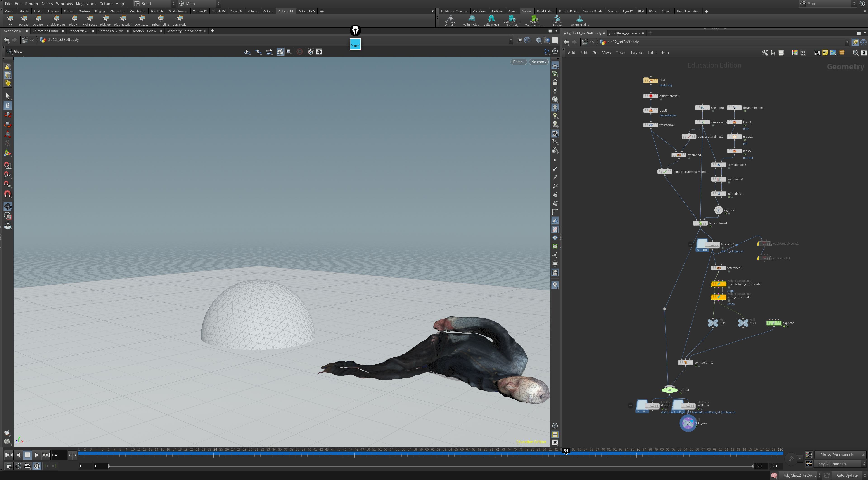Toggle audio in the playbar
The width and height of the screenshot is (868, 480).
(19, 466)
